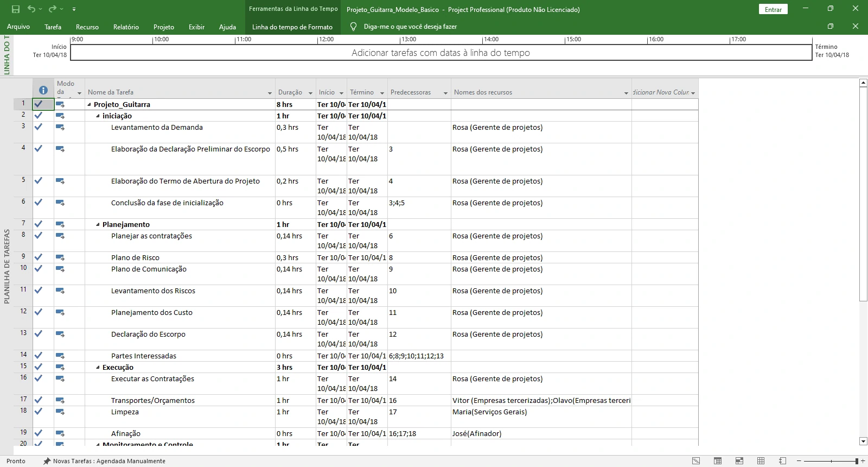Open Customize Quick Access Toolbar dropdown
The height and width of the screenshot is (467, 868).
point(74,9)
